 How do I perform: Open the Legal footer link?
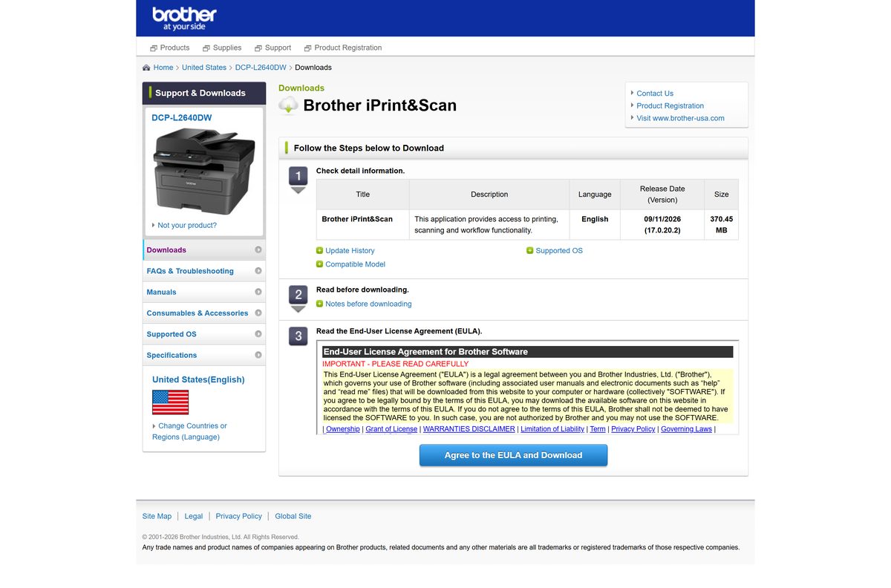pos(194,516)
